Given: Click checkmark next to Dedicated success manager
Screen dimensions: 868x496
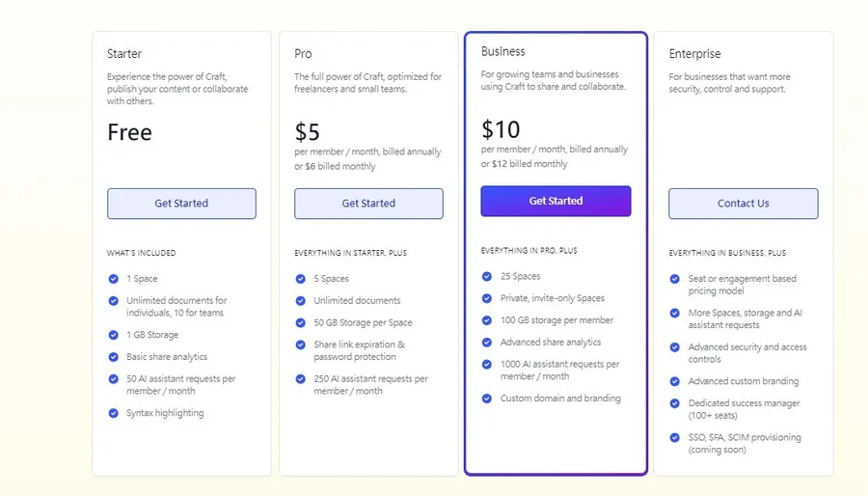Looking at the screenshot, I should tap(675, 403).
